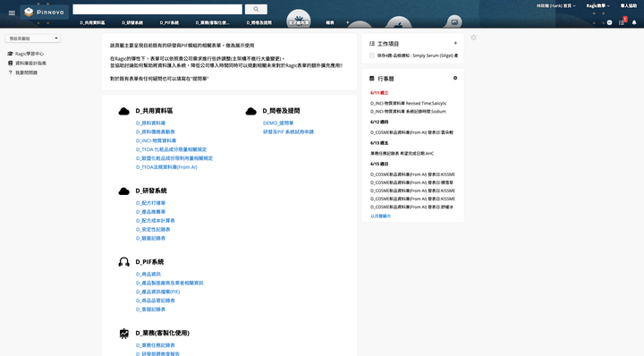Open the D_配方打樣單 link

[x=151, y=203]
